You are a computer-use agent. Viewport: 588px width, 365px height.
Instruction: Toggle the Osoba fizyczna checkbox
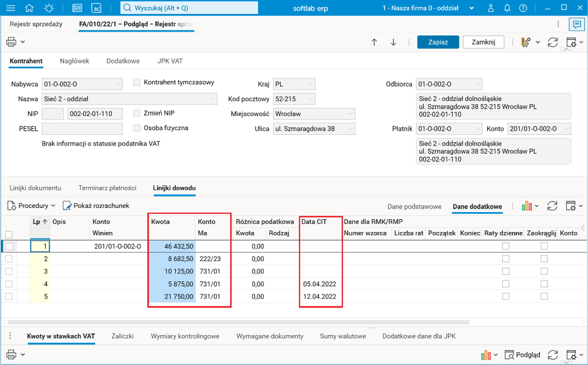tap(137, 128)
